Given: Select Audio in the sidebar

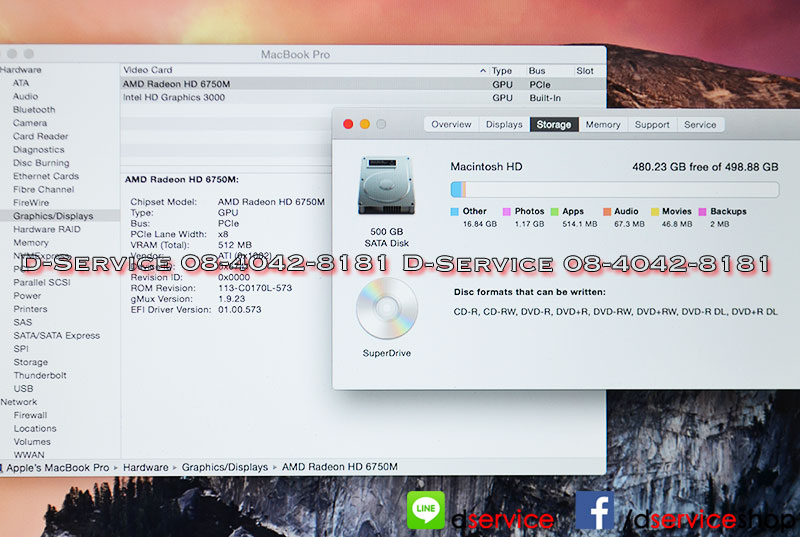Looking at the screenshot, I should [26, 96].
